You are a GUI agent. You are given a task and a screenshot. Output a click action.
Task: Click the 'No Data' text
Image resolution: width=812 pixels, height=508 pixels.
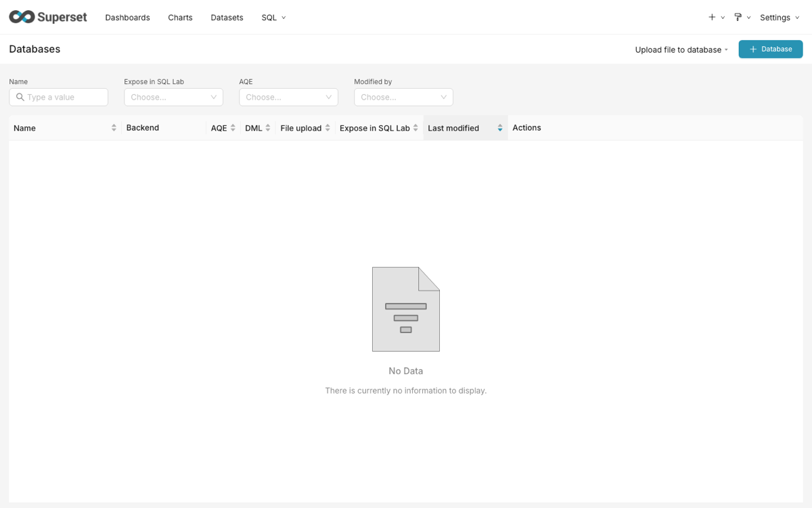(406, 371)
